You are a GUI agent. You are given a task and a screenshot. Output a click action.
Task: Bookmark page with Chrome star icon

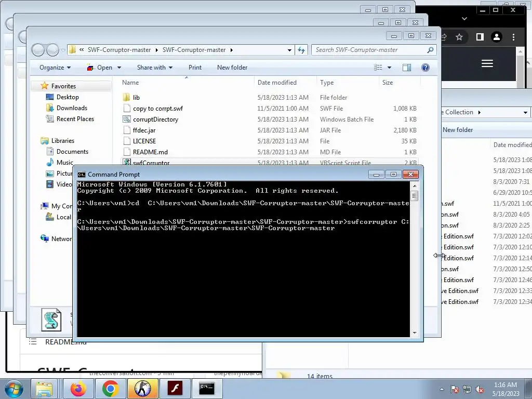(459, 37)
